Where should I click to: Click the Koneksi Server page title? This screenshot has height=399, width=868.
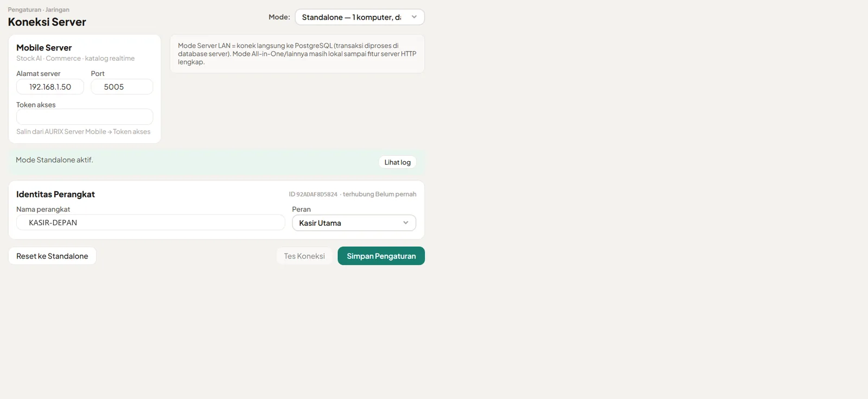click(47, 22)
